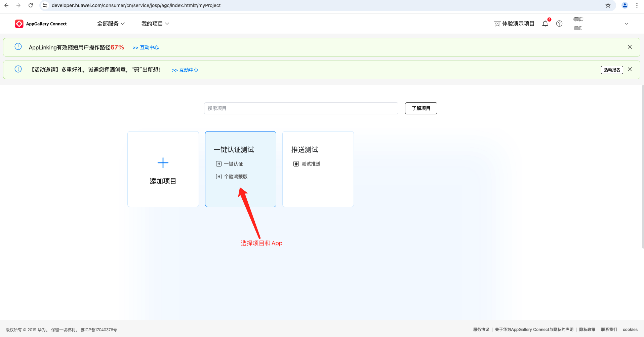Image resolution: width=644 pixels, height=337 pixels.
Task: Select the 个验鸿蒙版 app
Action: click(x=236, y=177)
